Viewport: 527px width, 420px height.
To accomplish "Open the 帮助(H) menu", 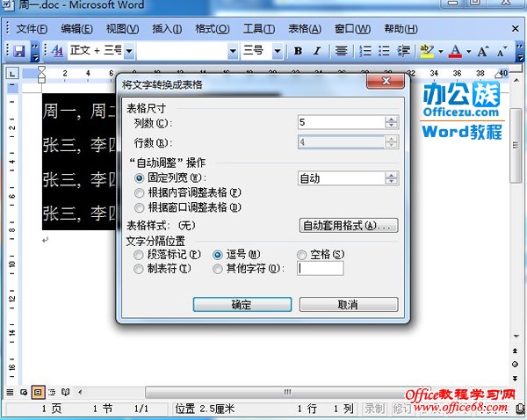I will 401,29.
